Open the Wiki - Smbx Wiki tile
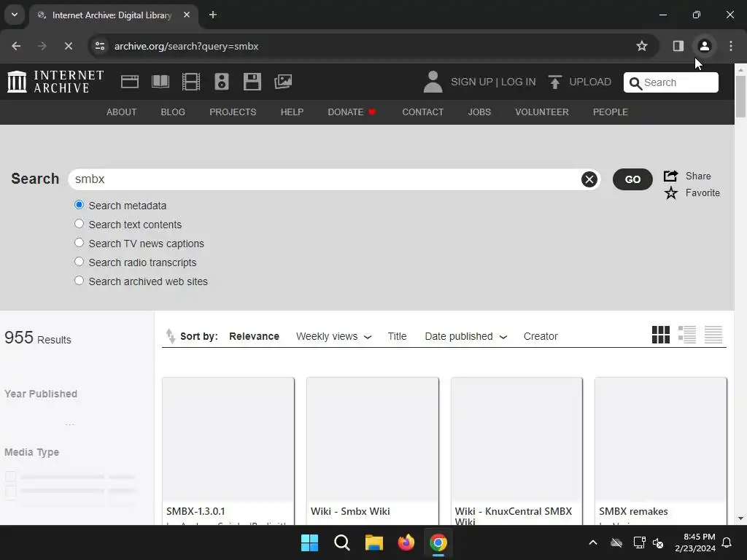The height and width of the screenshot is (560, 747). coord(373,451)
